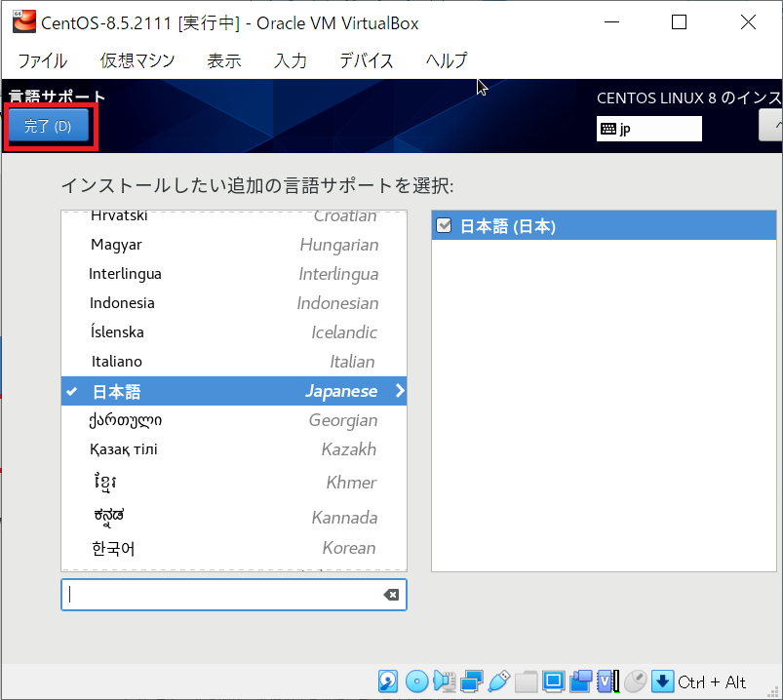Open the 仮想マシン menu
This screenshot has width=783, height=700.
coord(137,60)
